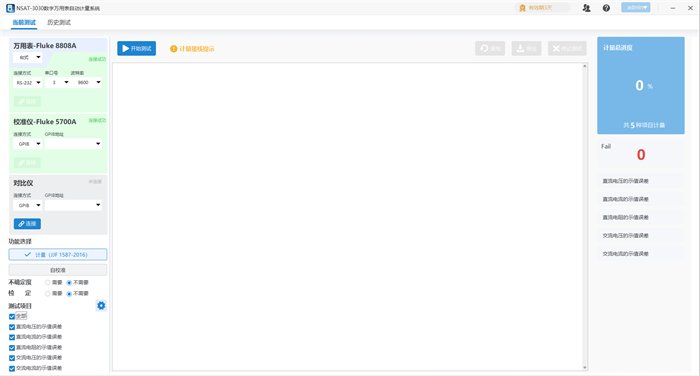Viewport: 700px width, 376px height.
Task: Open the admin user dropdown
Action: (636, 8)
